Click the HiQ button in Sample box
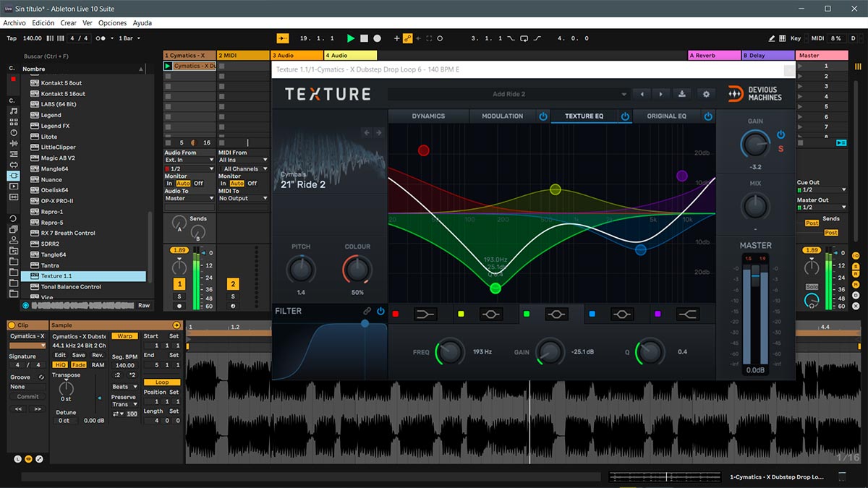This screenshot has width=868, height=488. pos(60,364)
